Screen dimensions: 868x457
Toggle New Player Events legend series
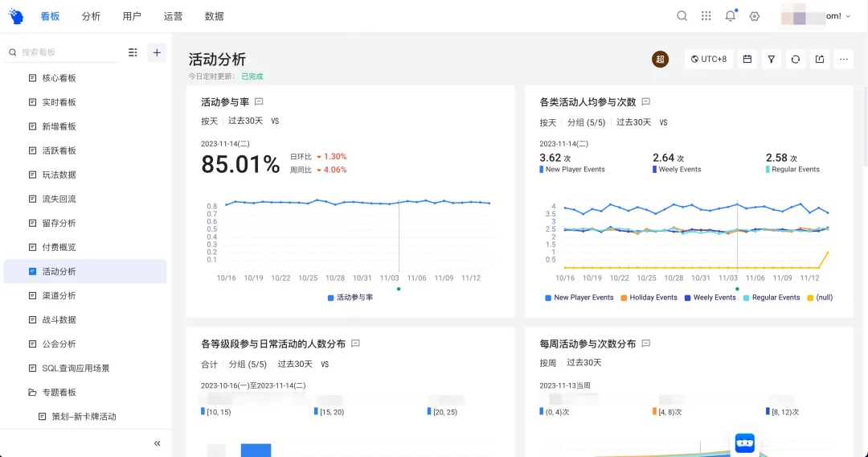point(579,298)
